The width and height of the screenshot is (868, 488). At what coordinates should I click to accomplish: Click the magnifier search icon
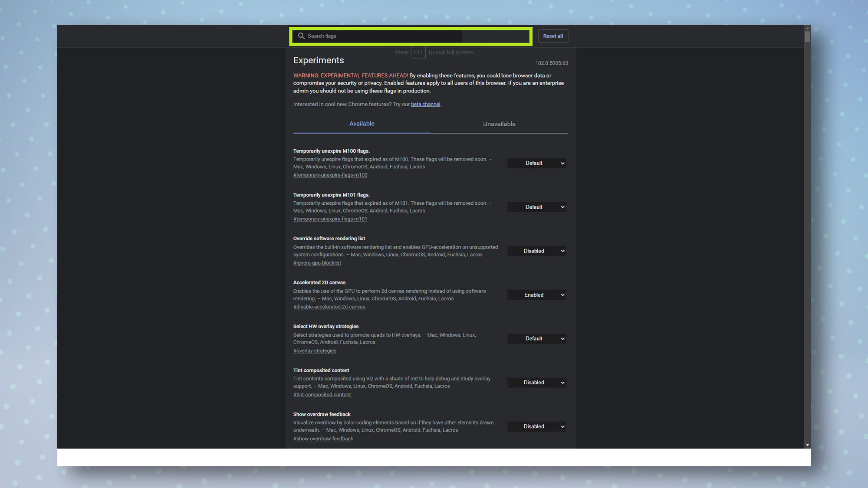301,36
